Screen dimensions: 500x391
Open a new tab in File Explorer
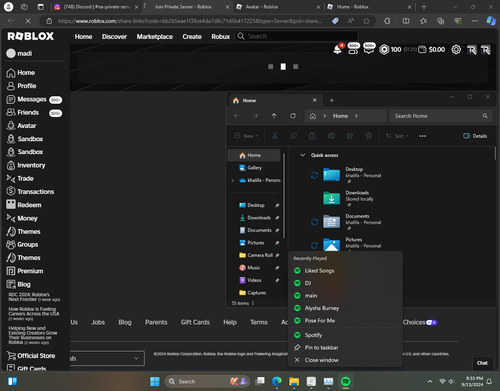(x=332, y=100)
